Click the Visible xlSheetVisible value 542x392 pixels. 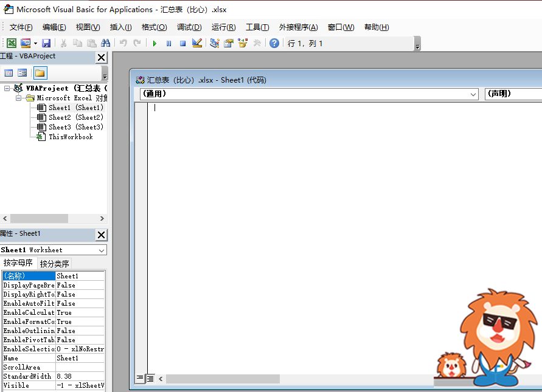coord(80,385)
